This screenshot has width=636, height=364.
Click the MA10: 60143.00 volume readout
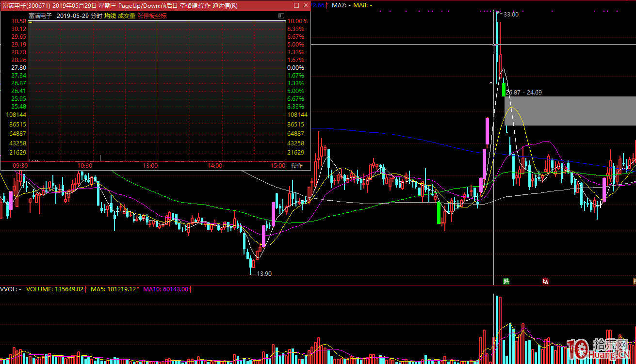coord(166,289)
